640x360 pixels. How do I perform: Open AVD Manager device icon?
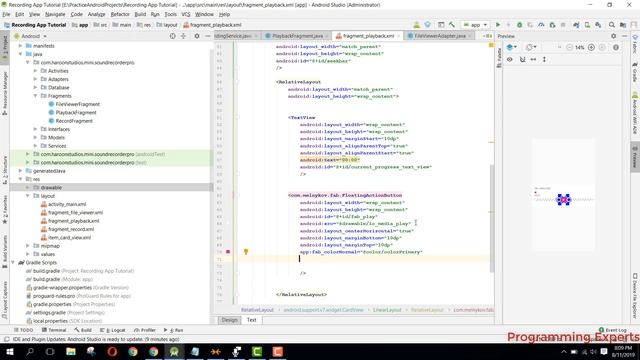point(587,25)
